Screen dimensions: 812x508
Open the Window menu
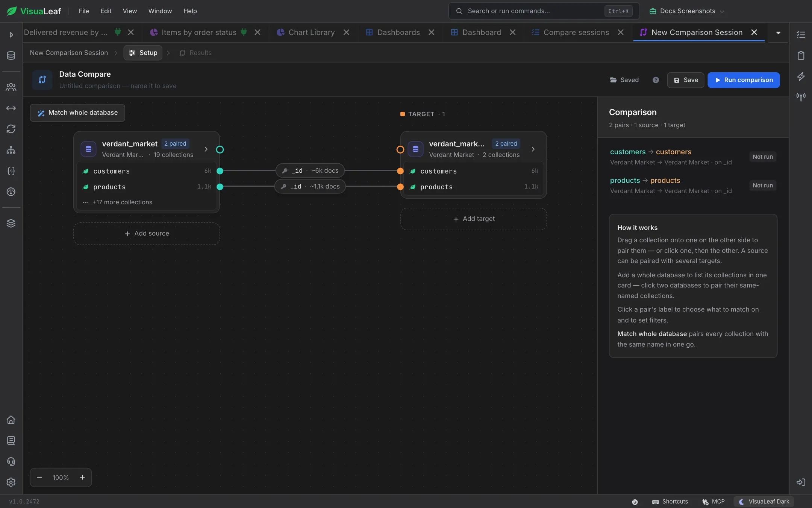pos(160,11)
